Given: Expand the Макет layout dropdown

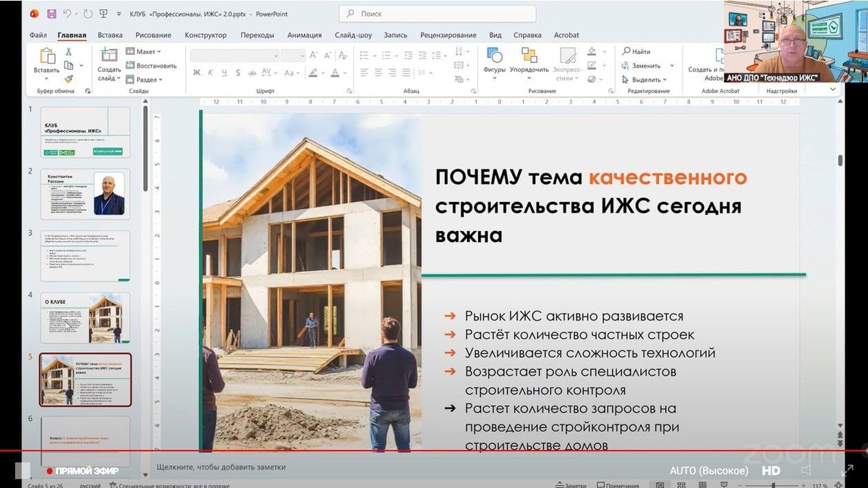Looking at the screenshot, I should (x=143, y=51).
